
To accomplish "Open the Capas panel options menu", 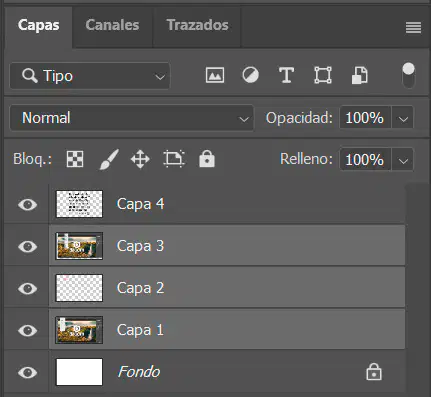I will [413, 27].
